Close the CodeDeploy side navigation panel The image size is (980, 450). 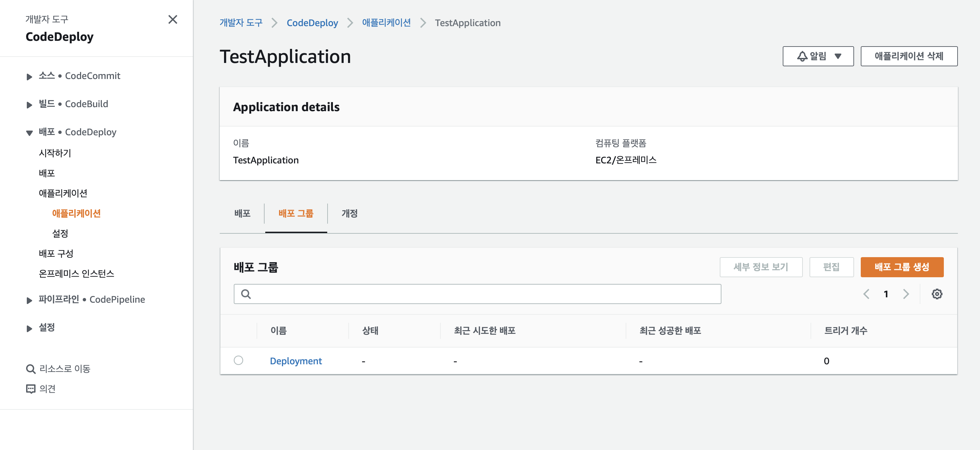[x=173, y=19]
